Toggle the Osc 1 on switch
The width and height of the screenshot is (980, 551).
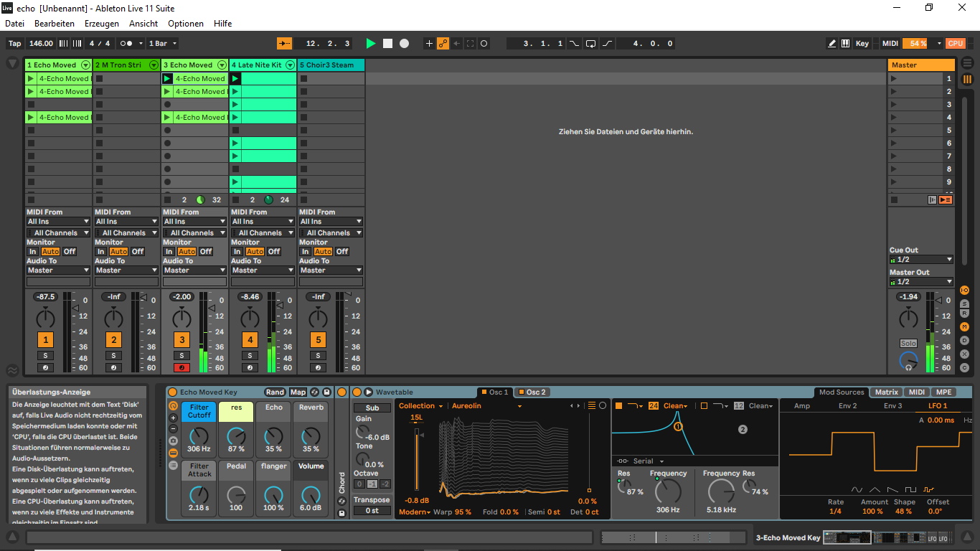484,392
